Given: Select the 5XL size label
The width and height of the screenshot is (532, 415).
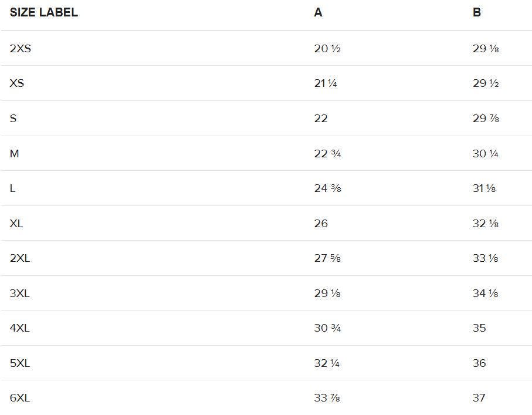Looking at the screenshot, I should pos(19,363).
